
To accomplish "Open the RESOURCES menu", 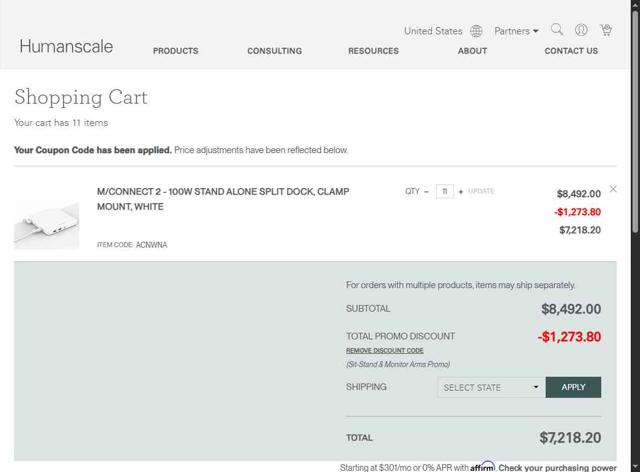I will [x=373, y=51].
